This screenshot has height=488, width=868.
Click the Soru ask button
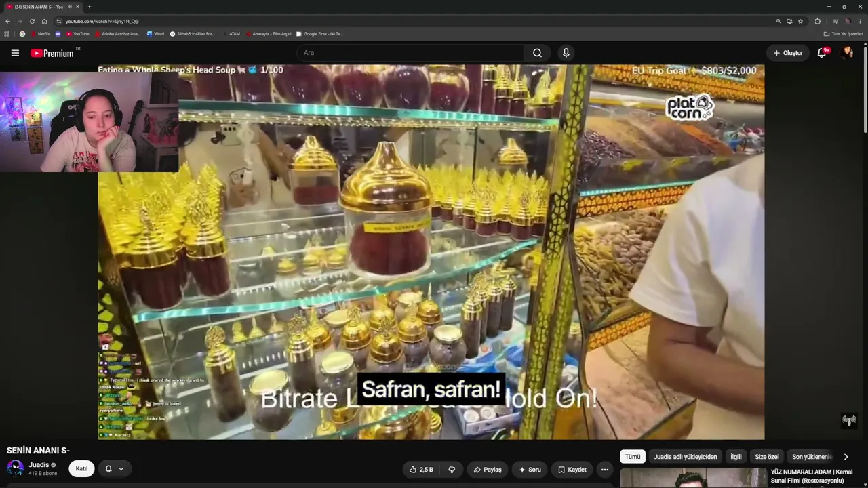click(x=530, y=469)
